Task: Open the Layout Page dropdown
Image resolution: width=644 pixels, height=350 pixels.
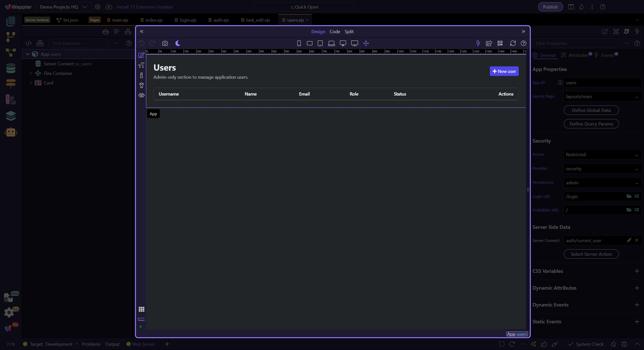Action: click(x=602, y=97)
